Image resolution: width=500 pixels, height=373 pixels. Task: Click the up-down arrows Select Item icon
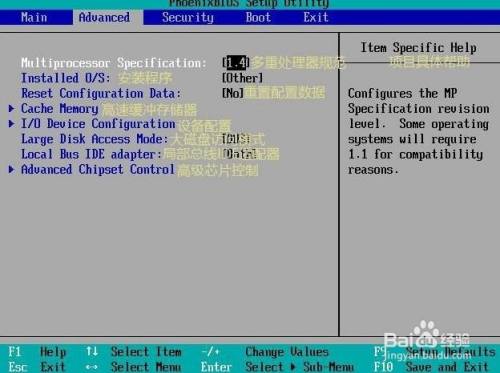(x=92, y=351)
